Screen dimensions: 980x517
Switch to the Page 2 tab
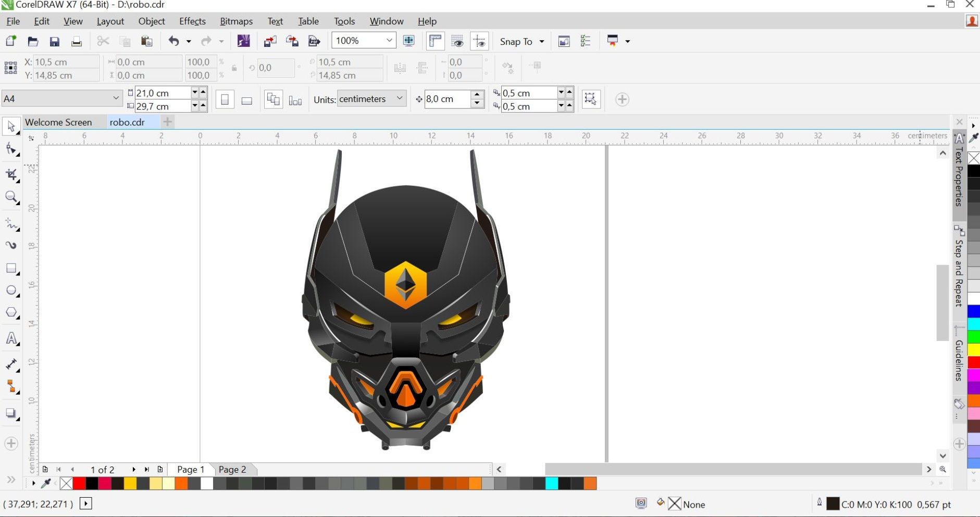point(232,470)
